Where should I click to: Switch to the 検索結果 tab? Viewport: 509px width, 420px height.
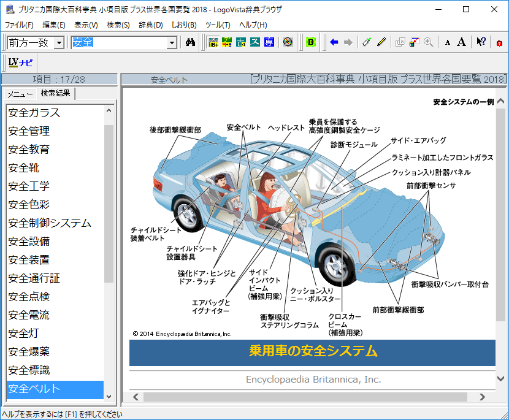(56, 93)
